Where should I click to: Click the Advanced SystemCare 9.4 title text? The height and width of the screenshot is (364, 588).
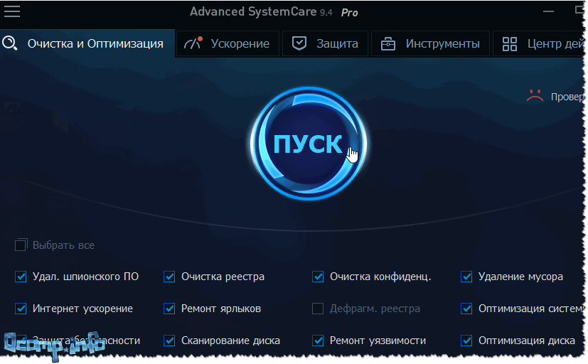261,11
